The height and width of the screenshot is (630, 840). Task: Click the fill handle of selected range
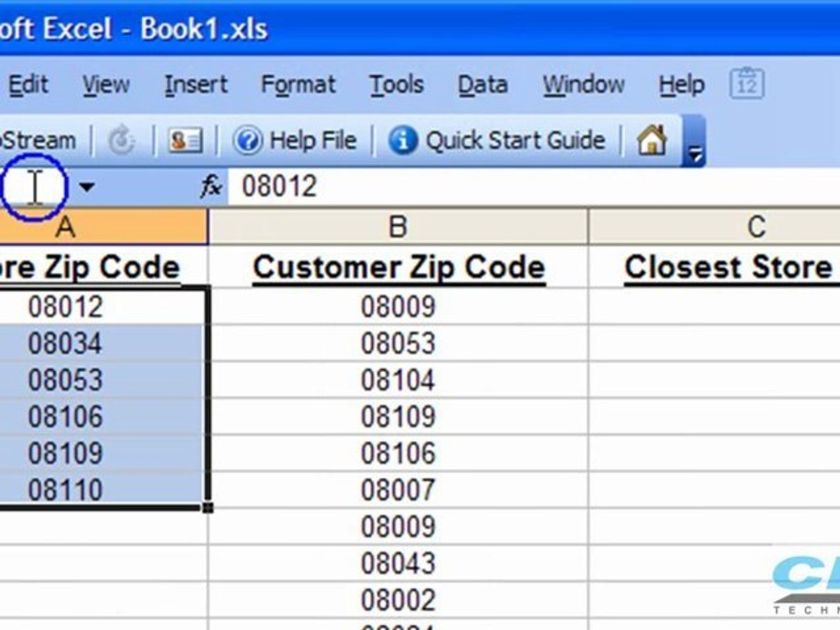[208, 508]
